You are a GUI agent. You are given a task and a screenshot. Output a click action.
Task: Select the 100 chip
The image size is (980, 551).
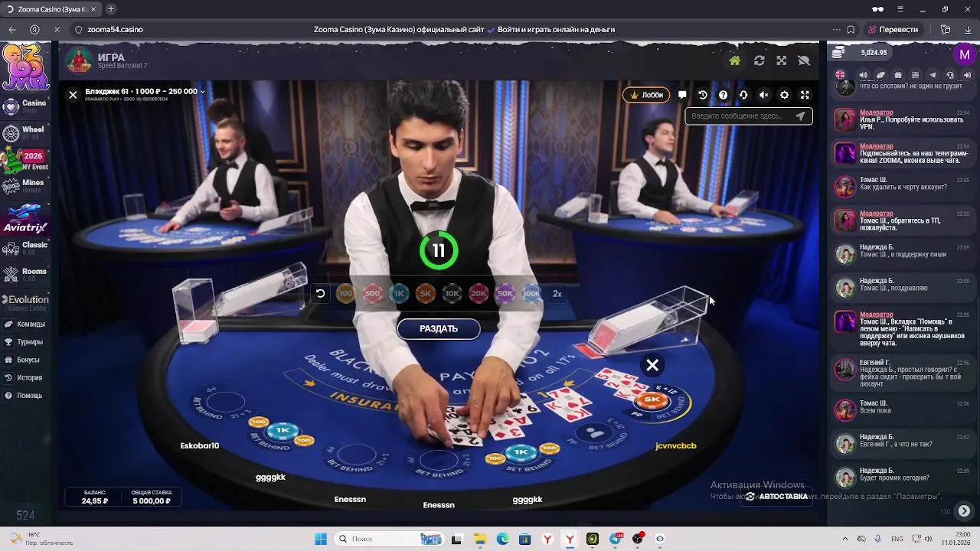click(346, 293)
